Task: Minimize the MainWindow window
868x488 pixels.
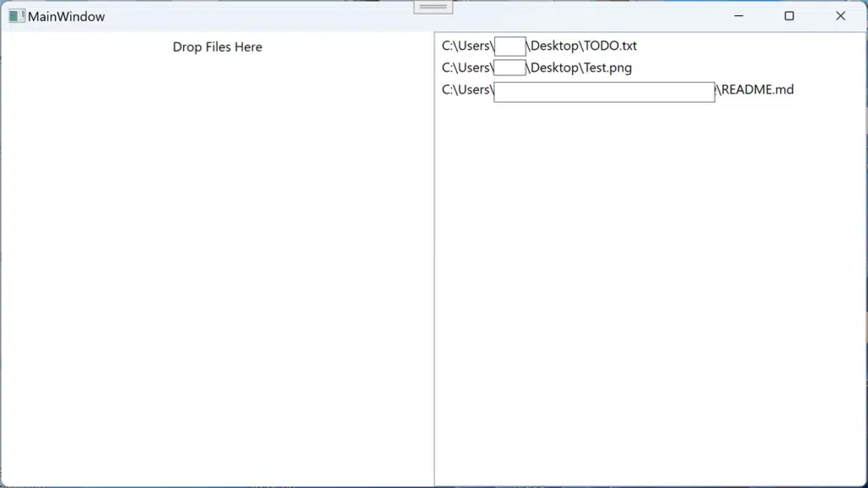Action: pos(738,16)
